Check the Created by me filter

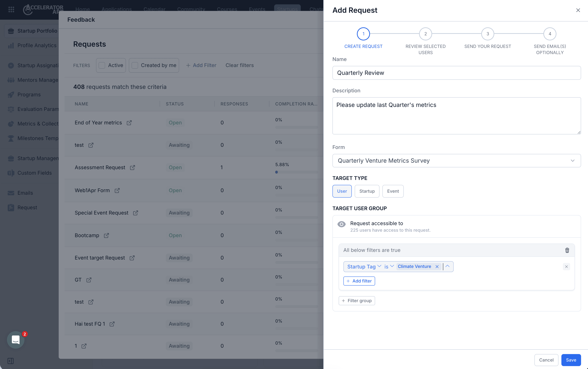[x=135, y=65]
